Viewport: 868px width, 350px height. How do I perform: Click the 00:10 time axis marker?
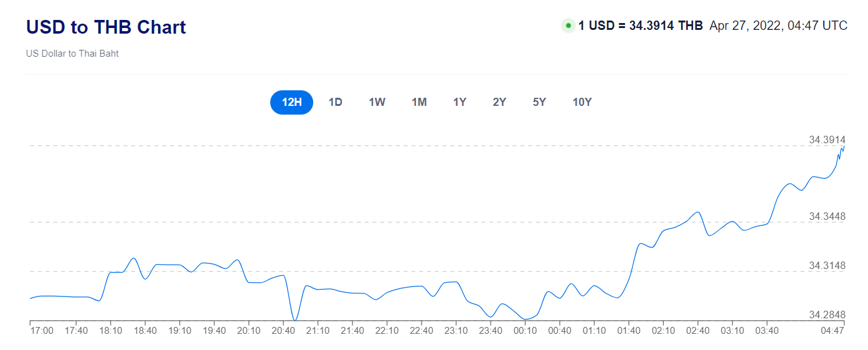[525, 331]
